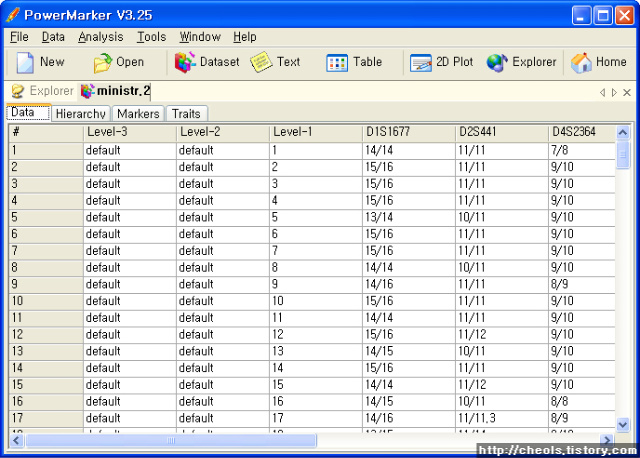Select the 15/16 cell in row 2
This screenshot has height=458, width=640.
409,167
